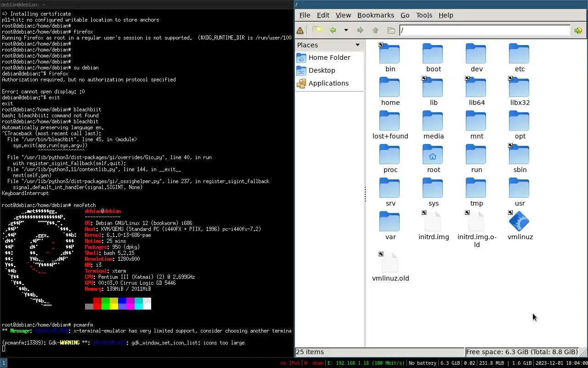This screenshot has width=588, height=368.
Task: Select the libx32 folder
Action: tap(519, 87)
